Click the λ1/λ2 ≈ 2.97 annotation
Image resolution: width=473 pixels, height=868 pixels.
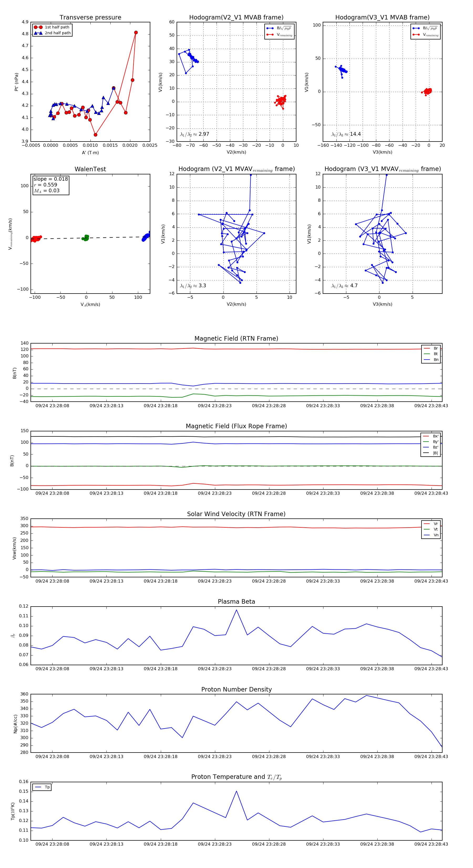[194, 134]
